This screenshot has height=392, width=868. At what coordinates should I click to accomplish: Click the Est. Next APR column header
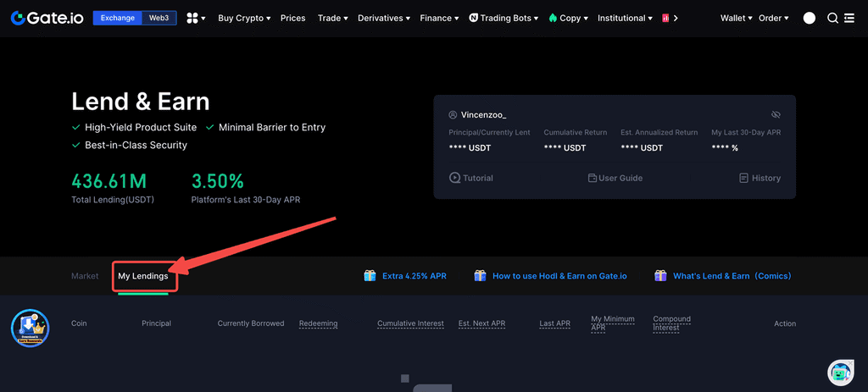click(481, 323)
